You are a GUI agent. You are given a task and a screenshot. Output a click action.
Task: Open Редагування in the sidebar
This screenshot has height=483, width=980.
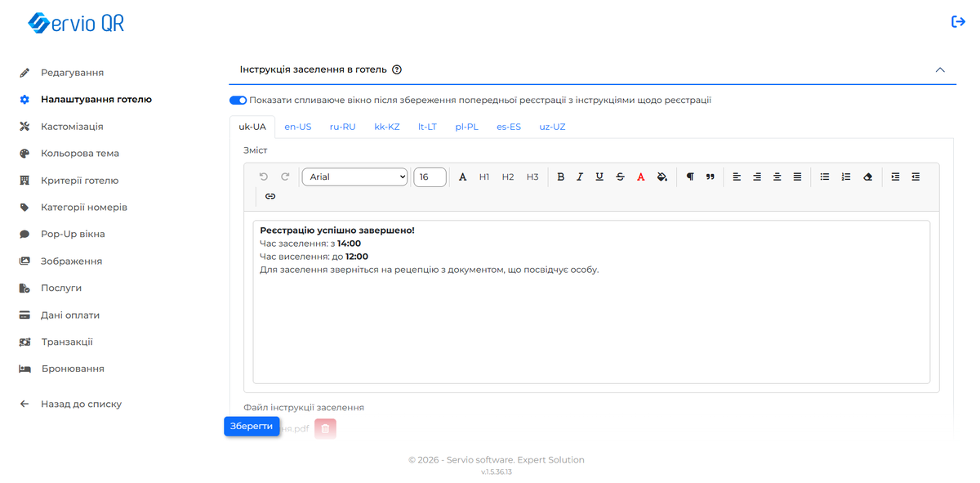72,73
